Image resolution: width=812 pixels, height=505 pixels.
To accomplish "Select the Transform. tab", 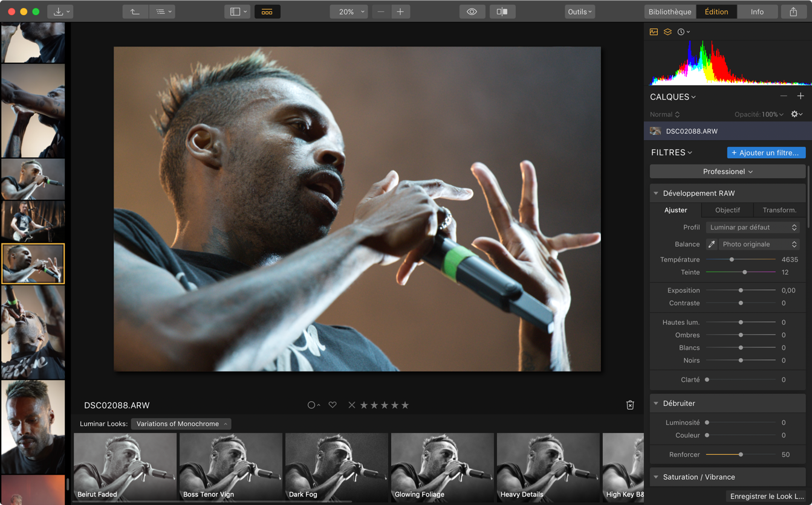I will [x=779, y=210].
